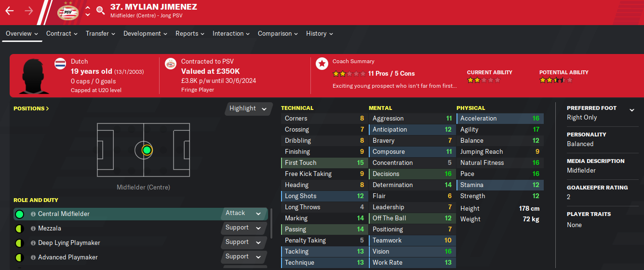Image resolution: width=644 pixels, height=270 pixels.
Task: Click the forward navigation arrow
Action: [x=29, y=11]
